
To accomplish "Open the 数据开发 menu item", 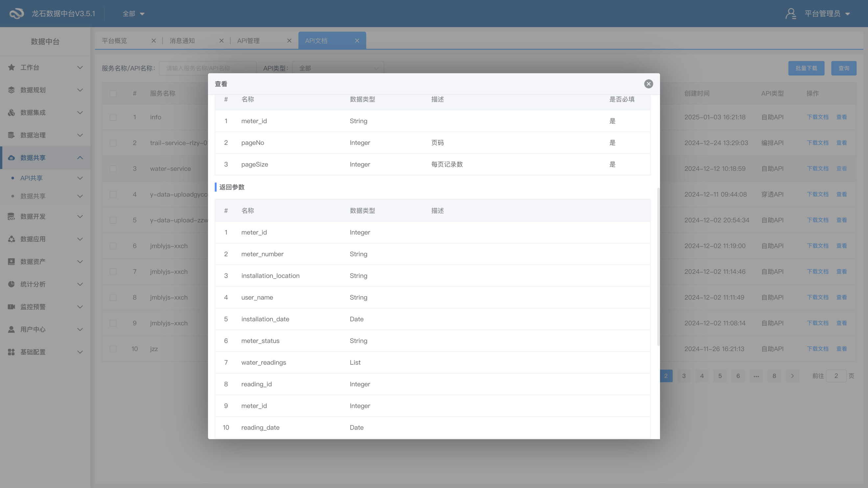I will [45, 216].
